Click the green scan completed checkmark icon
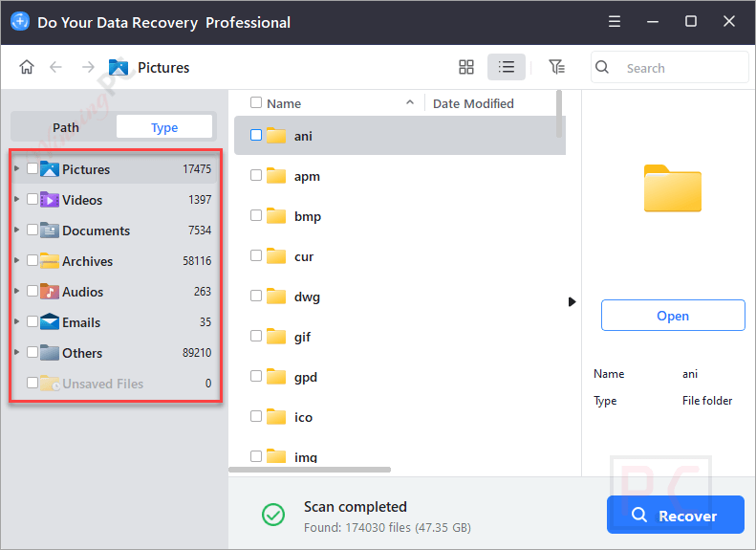The height and width of the screenshot is (550, 756). click(x=273, y=515)
